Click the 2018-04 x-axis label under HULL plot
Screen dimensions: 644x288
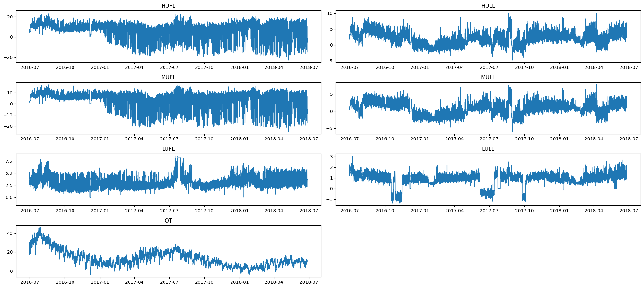pos(593,67)
